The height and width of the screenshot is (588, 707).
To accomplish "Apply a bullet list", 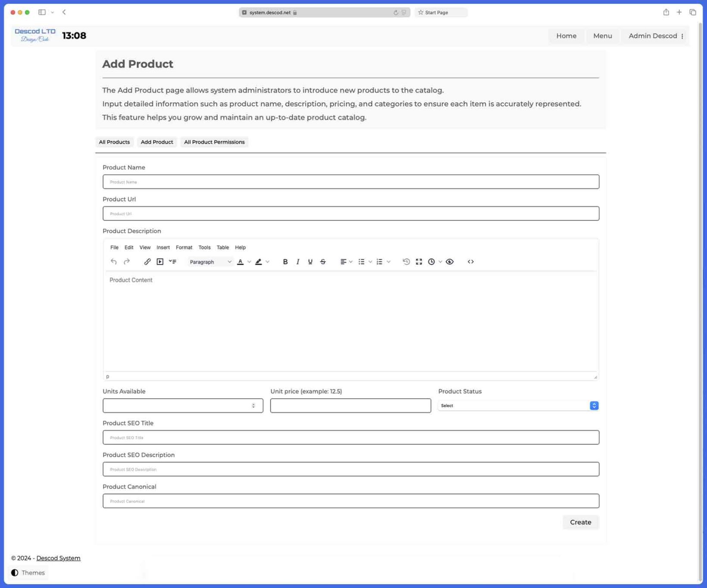I will point(361,262).
